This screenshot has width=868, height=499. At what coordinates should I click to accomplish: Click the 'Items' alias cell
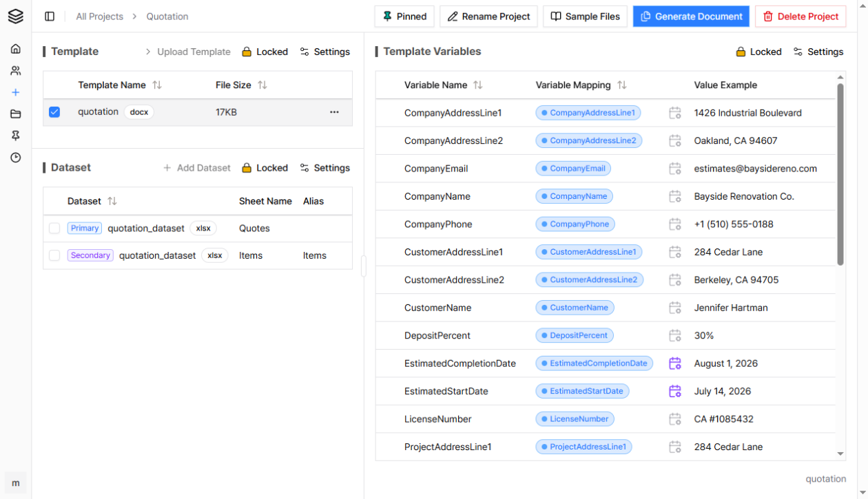tap(315, 255)
